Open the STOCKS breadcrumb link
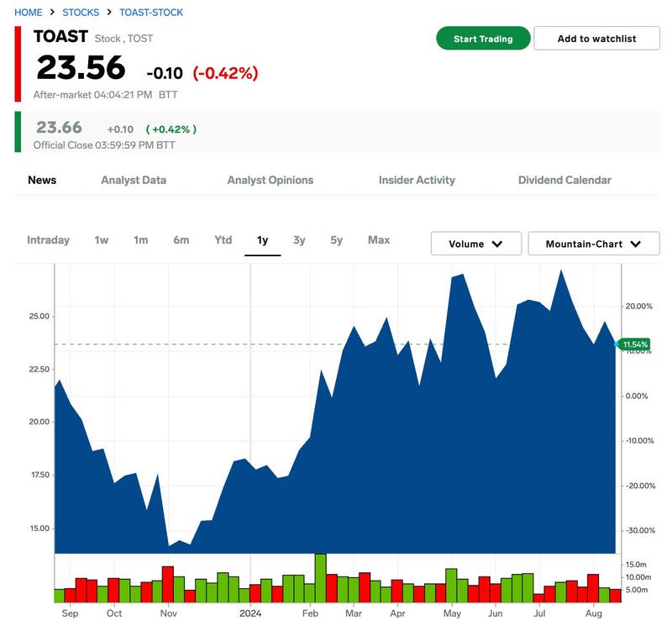The image size is (672, 626). [x=81, y=13]
